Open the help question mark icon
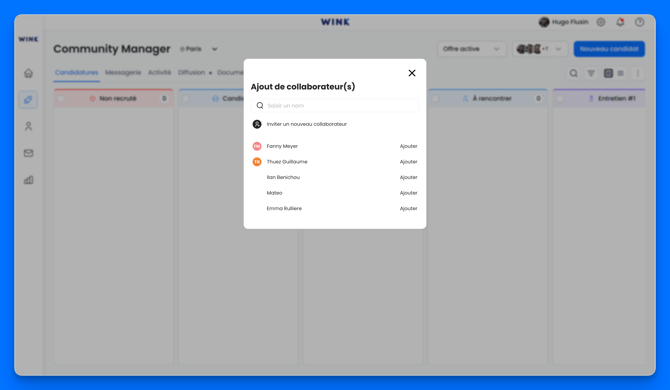Screen dimensions: 670x390 coord(639,22)
